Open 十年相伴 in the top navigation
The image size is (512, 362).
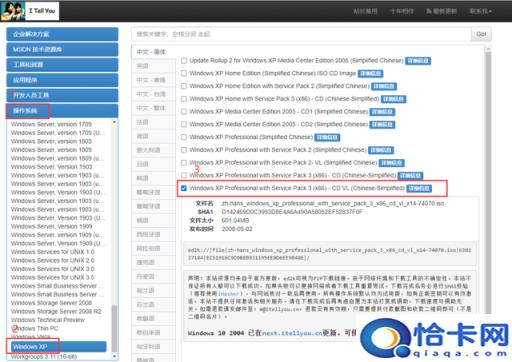tap(402, 11)
